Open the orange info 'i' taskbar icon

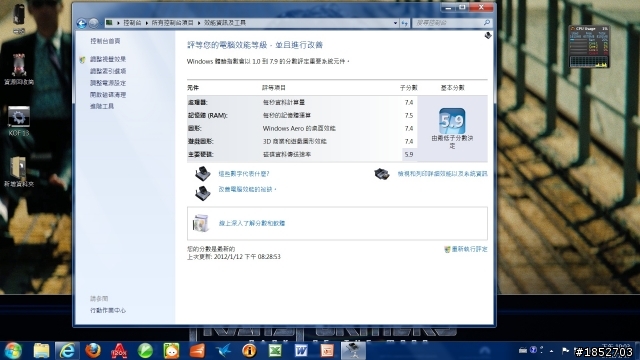249,351
